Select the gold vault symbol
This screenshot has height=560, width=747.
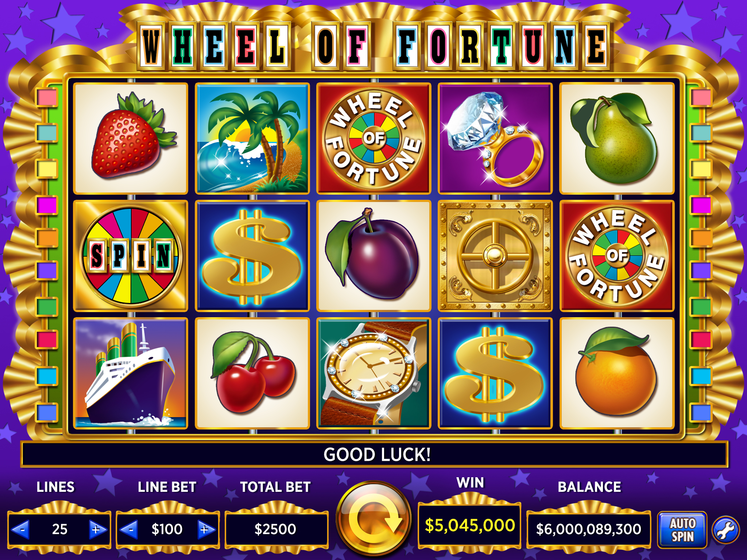495,256
